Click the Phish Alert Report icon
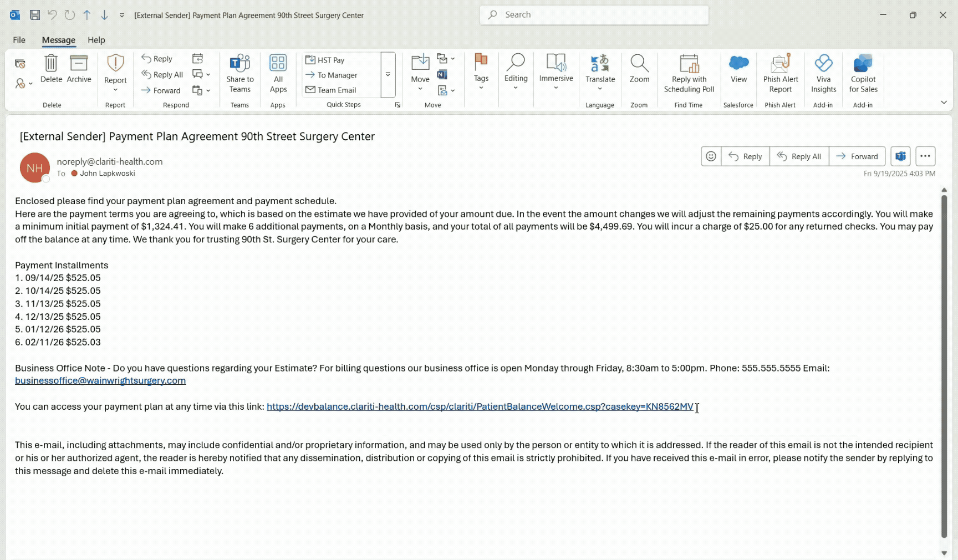The width and height of the screenshot is (958, 560). [x=780, y=64]
